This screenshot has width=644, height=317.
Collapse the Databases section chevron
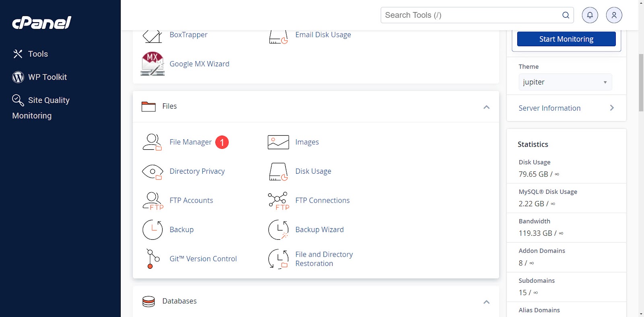(x=486, y=302)
